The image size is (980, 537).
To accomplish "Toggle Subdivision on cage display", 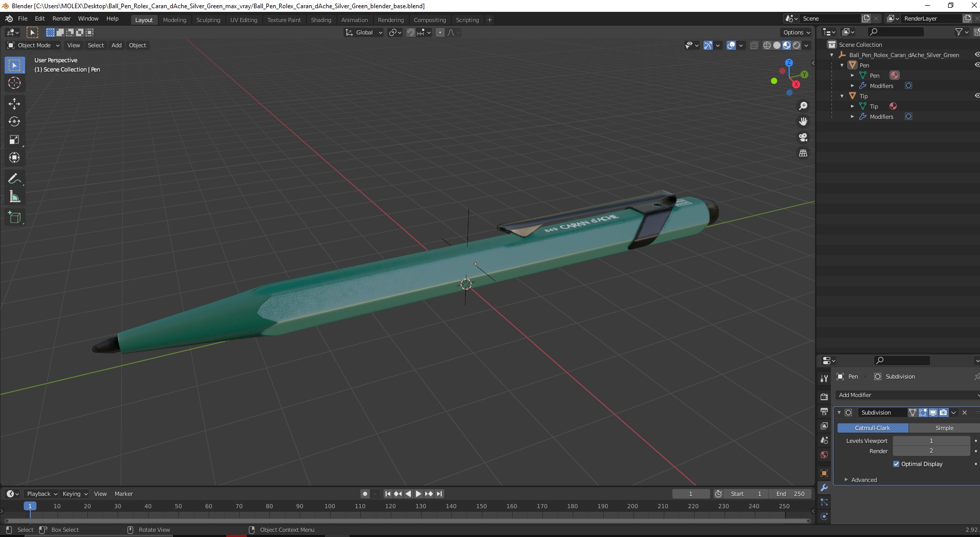I will click(913, 413).
